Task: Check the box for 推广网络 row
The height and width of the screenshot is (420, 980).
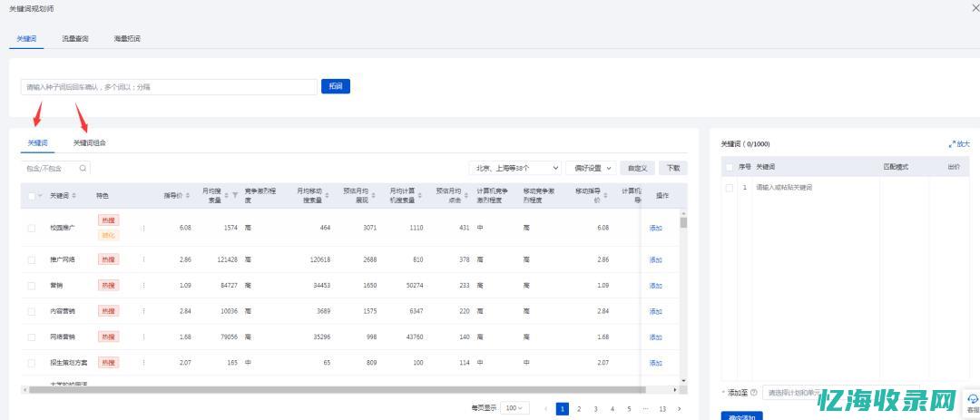Action: tap(31, 259)
